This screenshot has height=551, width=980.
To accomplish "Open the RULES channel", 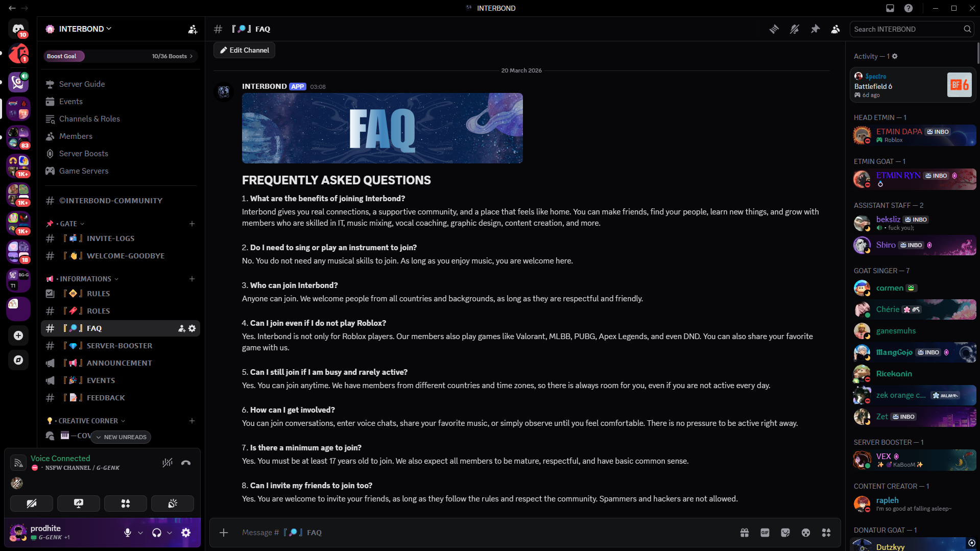I will pyautogui.click(x=121, y=294).
